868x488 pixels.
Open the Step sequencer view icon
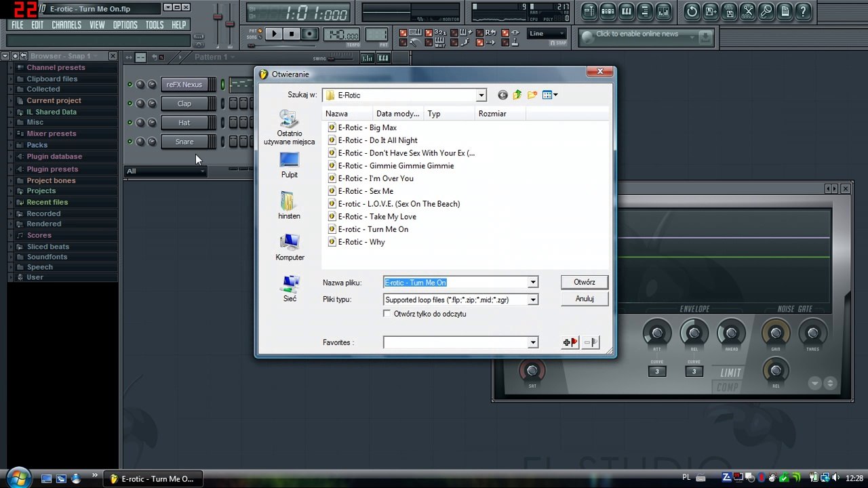(x=608, y=11)
